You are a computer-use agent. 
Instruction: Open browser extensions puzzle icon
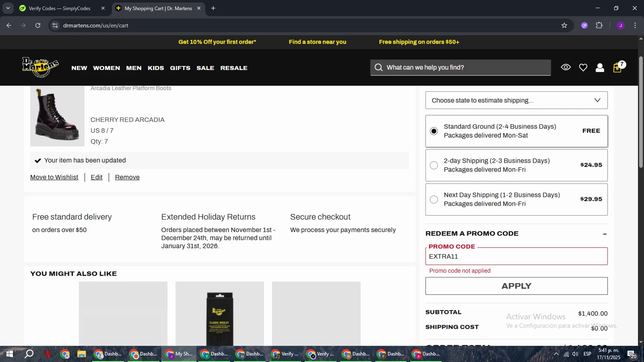click(x=599, y=25)
